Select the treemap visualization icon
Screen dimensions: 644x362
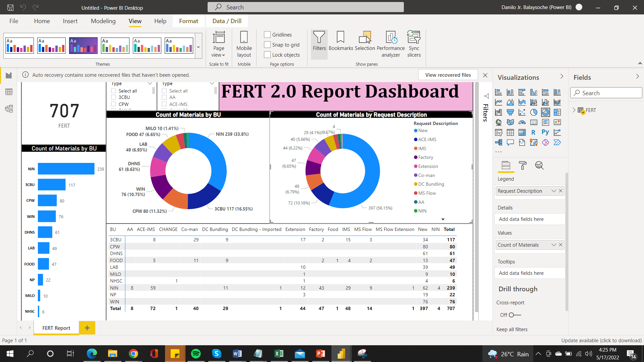click(x=557, y=112)
